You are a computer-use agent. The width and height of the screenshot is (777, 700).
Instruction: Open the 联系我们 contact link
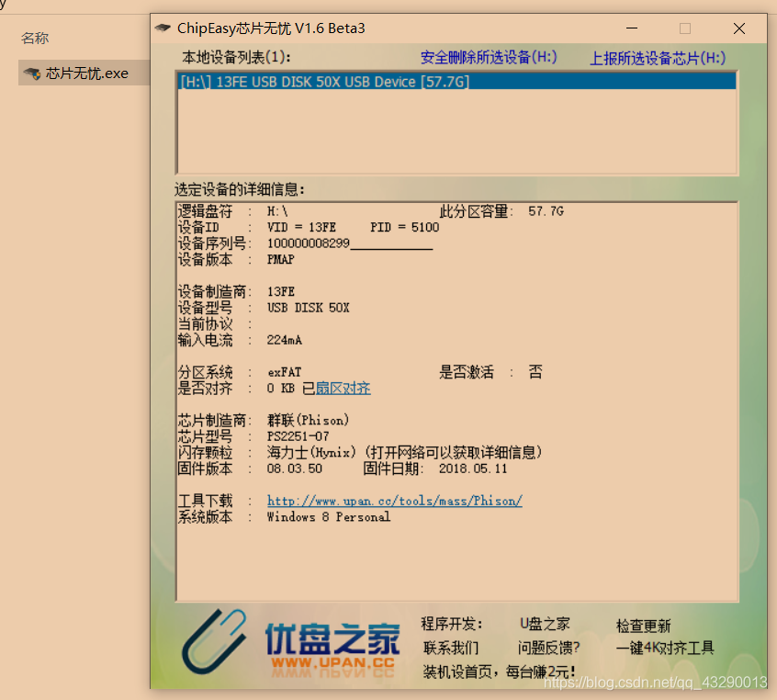(x=451, y=648)
